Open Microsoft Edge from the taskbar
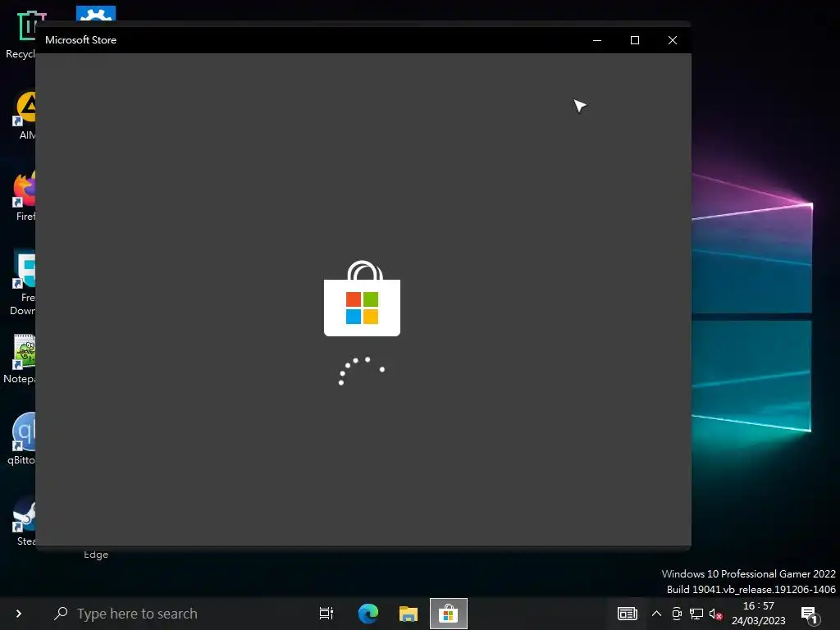840x630 pixels. point(368,614)
